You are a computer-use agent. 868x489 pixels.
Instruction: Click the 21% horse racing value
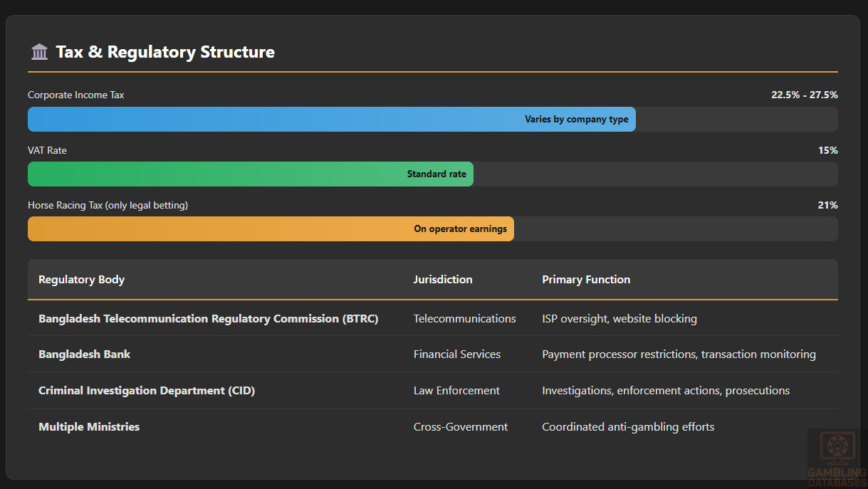tap(827, 205)
